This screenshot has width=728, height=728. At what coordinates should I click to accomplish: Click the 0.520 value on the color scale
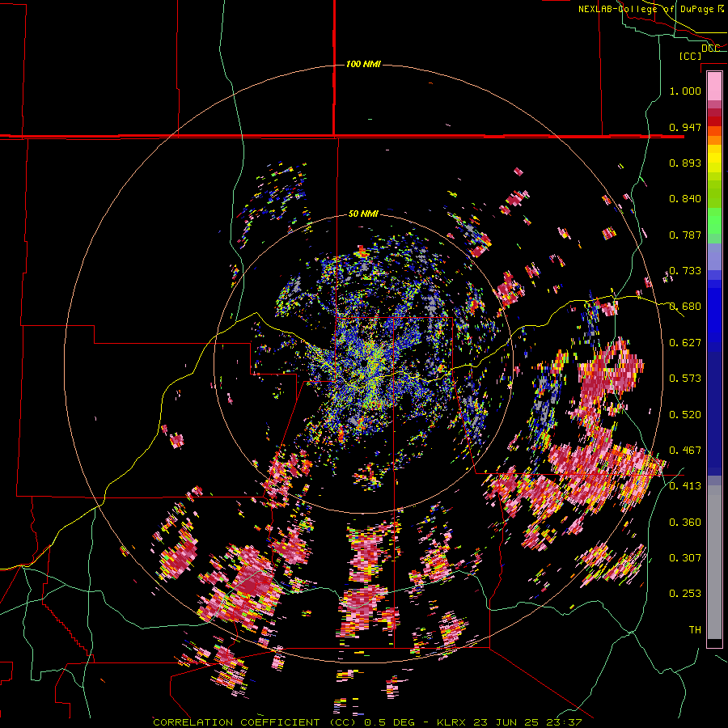coord(685,415)
